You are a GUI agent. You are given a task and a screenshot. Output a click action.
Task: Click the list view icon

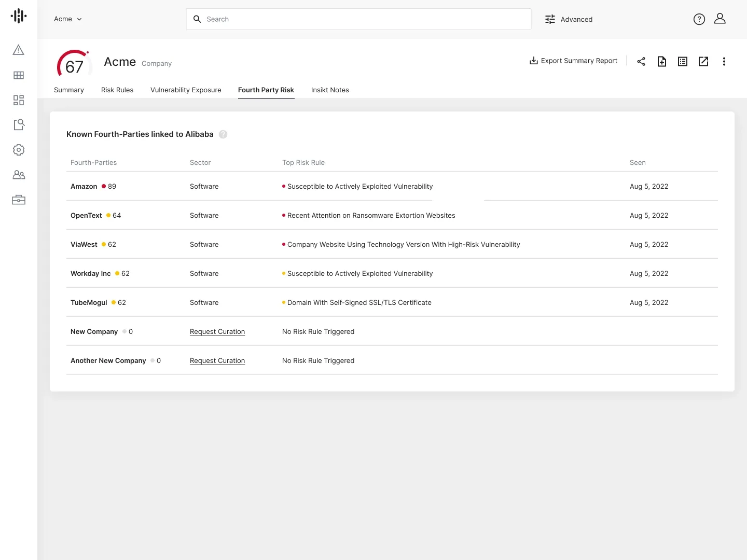pyautogui.click(x=683, y=61)
